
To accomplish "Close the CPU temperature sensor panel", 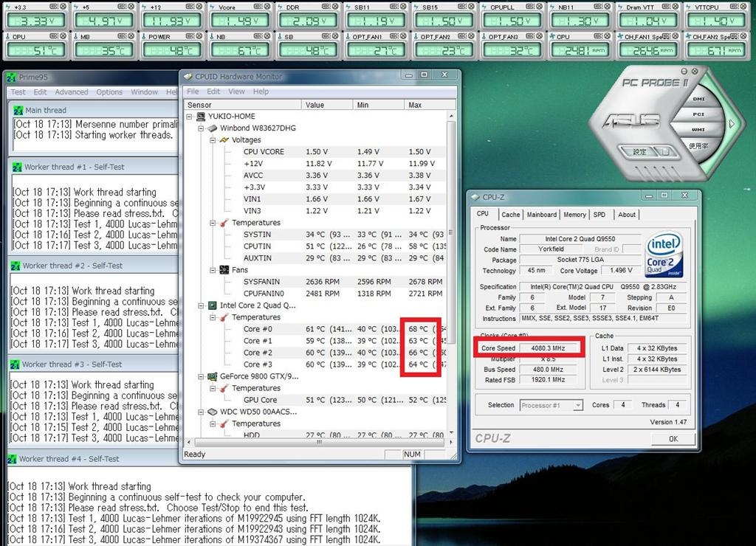I will (x=63, y=36).
